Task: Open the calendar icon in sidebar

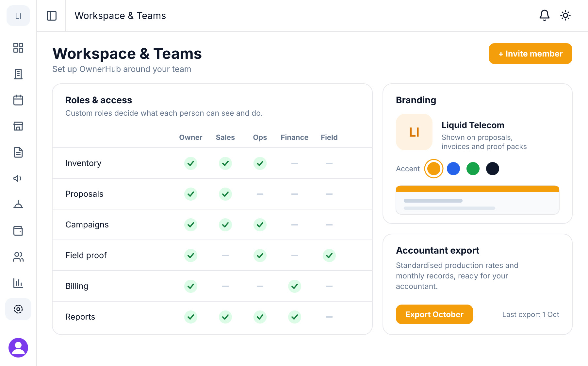Action: click(18, 100)
